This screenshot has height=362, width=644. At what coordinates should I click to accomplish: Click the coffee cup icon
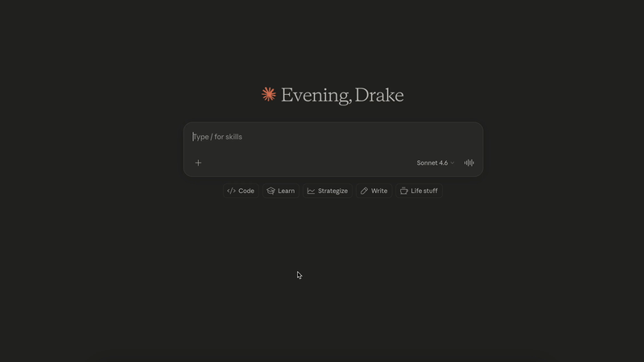[x=404, y=191]
